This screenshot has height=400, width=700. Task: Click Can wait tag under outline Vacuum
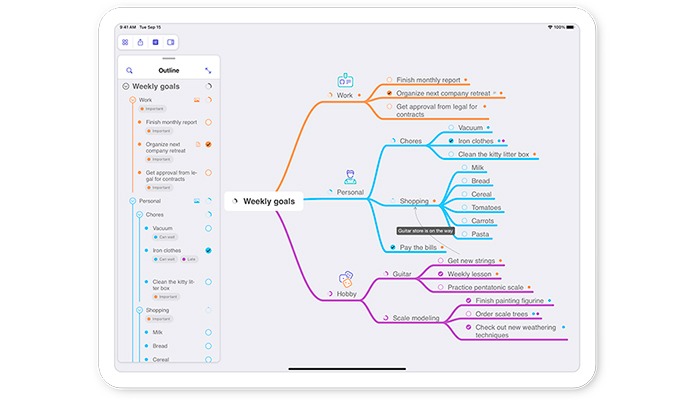(165, 237)
